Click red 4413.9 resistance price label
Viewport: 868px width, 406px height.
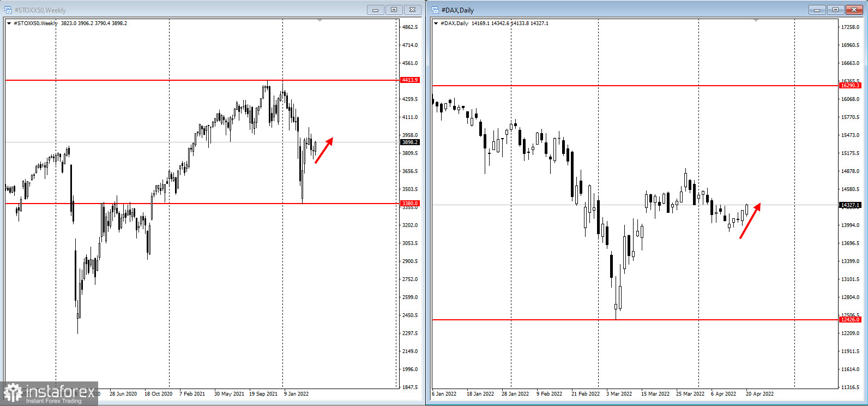pos(410,80)
